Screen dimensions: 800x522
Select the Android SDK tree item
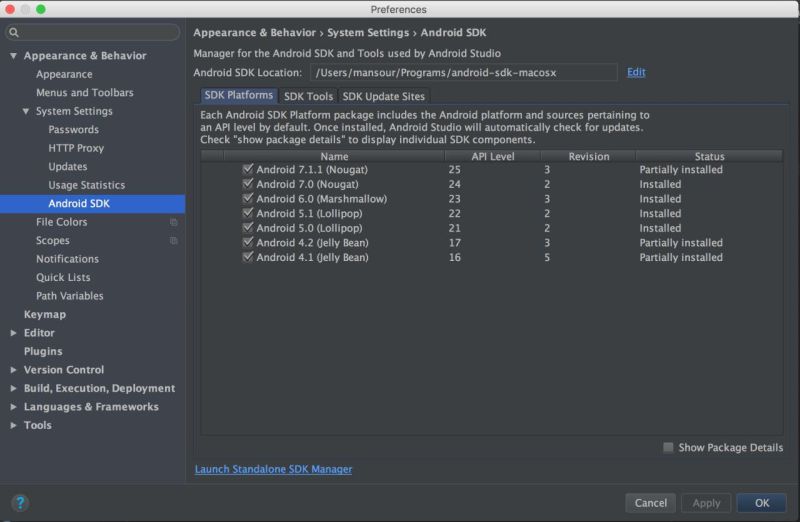click(92, 203)
